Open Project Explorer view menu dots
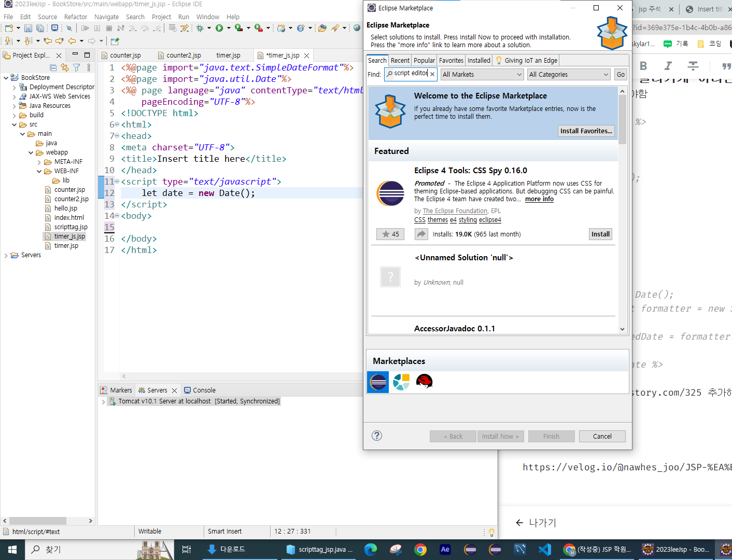The image size is (732, 560). pos(89,67)
